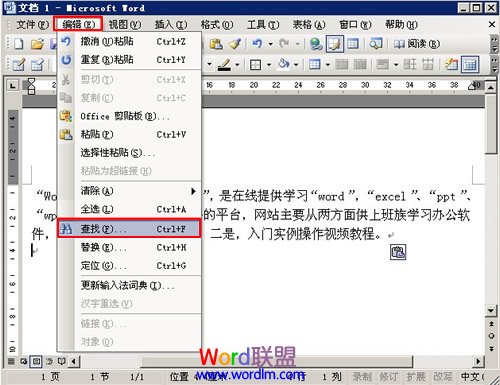Expand the Shading Color dropdown arrow
The width and height of the screenshot is (500, 385).
click(x=296, y=64)
